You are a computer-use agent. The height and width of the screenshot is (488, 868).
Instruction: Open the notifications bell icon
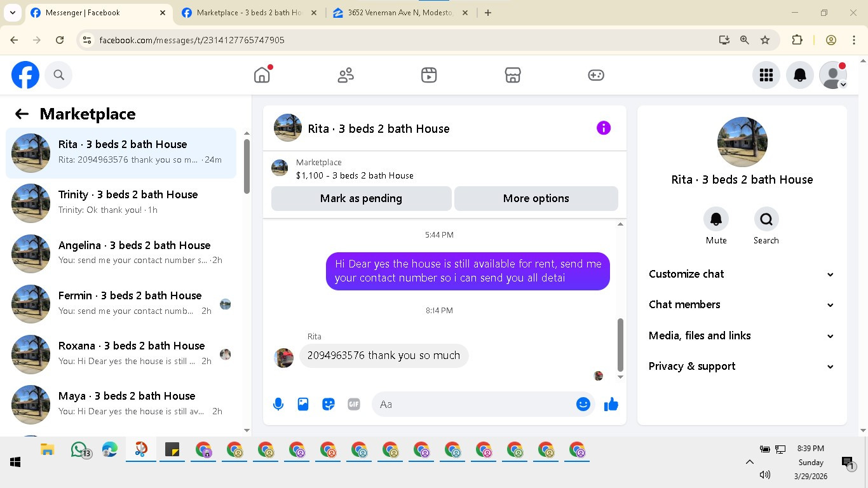(x=800, y=75)
